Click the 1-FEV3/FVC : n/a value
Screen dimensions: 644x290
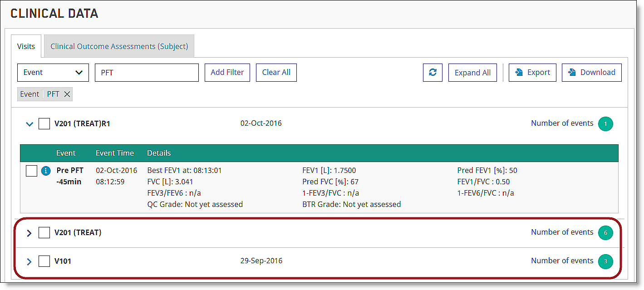coord(331,193)
